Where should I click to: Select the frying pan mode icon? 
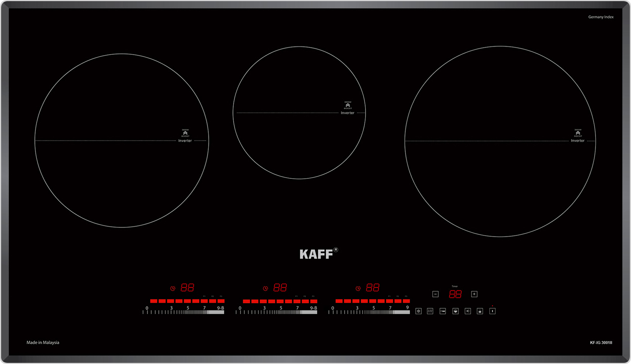click(x=443, y=311)
